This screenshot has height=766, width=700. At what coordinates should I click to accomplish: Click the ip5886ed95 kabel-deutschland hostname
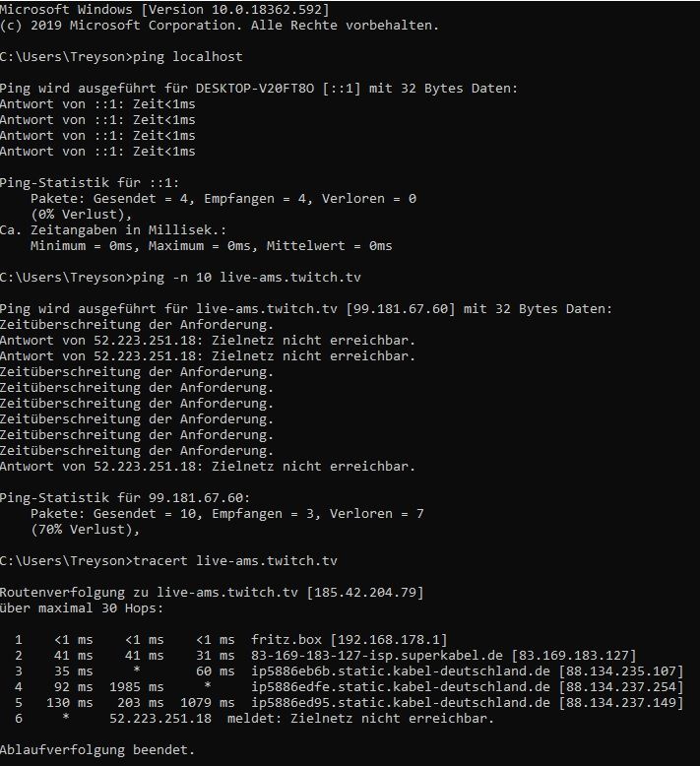(x=400, y=703)
